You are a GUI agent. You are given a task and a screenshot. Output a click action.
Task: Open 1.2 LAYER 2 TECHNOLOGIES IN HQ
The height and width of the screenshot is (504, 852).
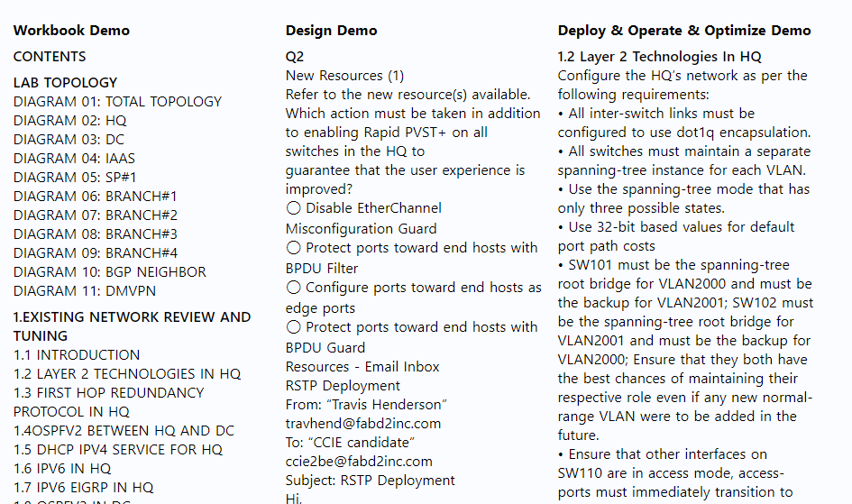(x=127, y=374)
